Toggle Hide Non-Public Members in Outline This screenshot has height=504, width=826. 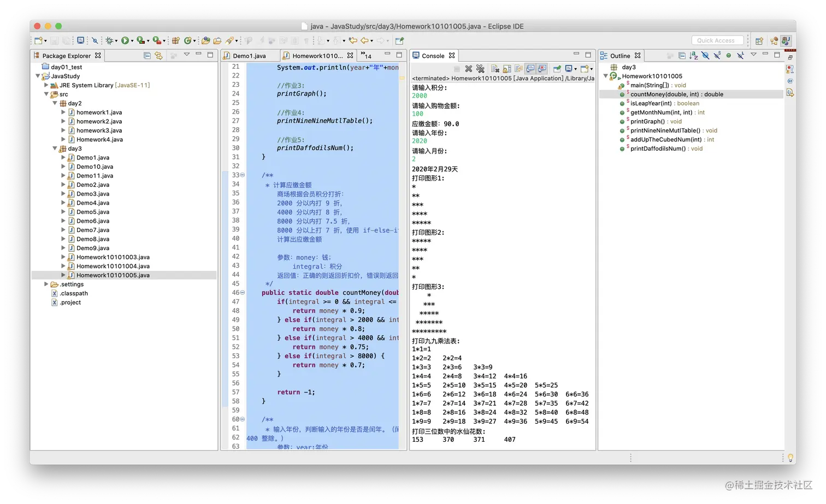(x=729, y=55)
